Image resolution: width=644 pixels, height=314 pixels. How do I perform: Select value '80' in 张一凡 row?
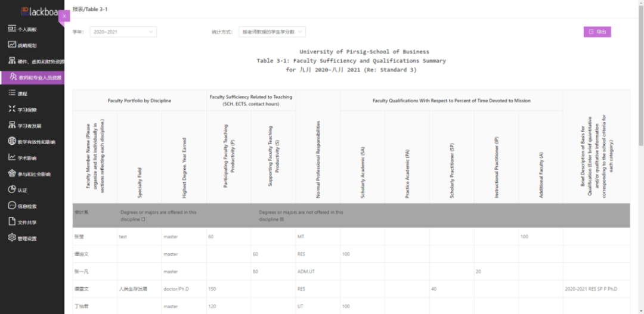[x=255, y=271]
